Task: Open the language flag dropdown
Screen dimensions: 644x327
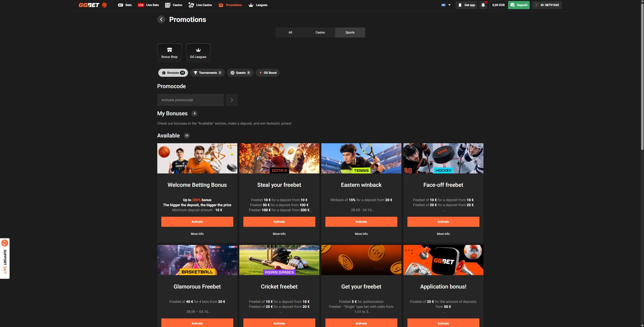Action: 446,5
